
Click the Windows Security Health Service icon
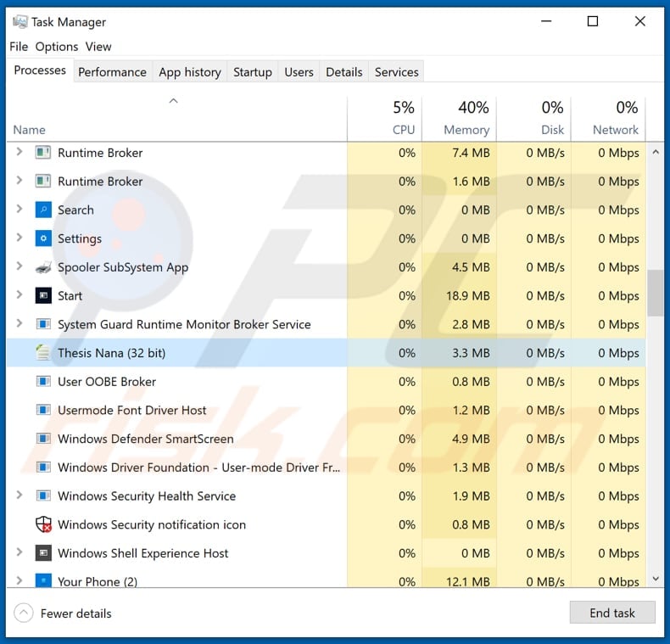[43, 496]
